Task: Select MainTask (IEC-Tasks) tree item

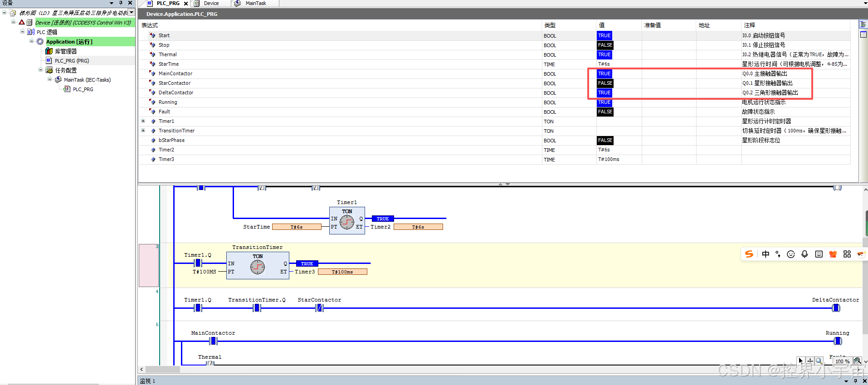Action: point(87,80)
